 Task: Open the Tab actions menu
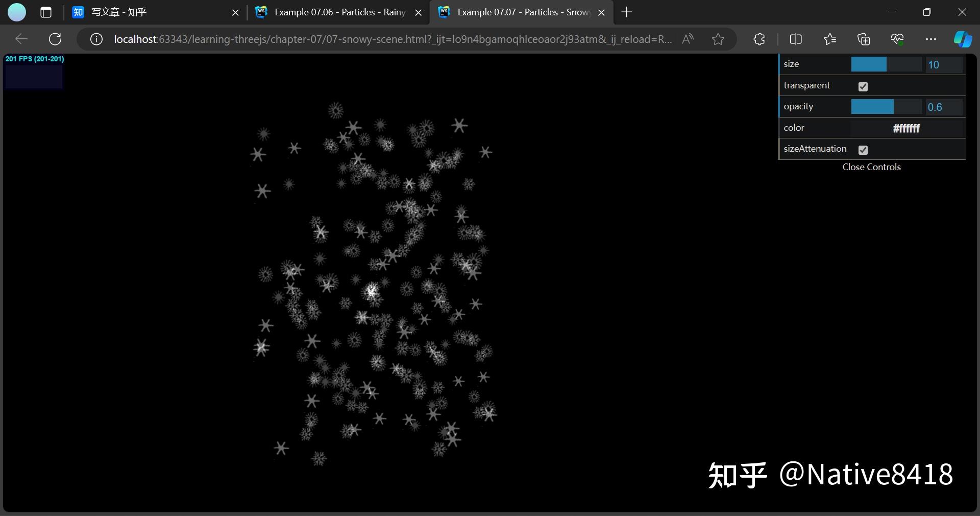45,12
